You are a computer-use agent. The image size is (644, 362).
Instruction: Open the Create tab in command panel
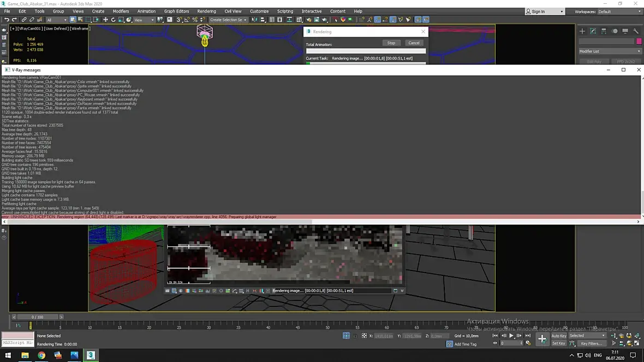pyautogui.click(x=582, y=31)
